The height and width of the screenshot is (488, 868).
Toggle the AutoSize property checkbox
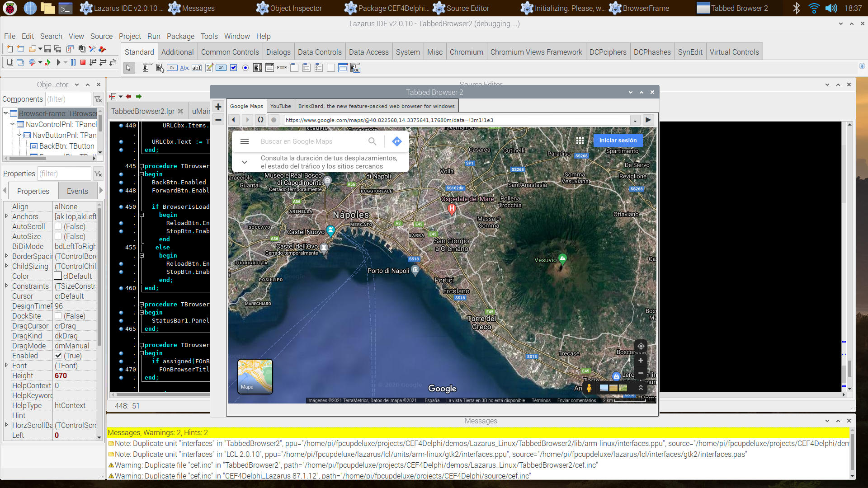(58, 236)
